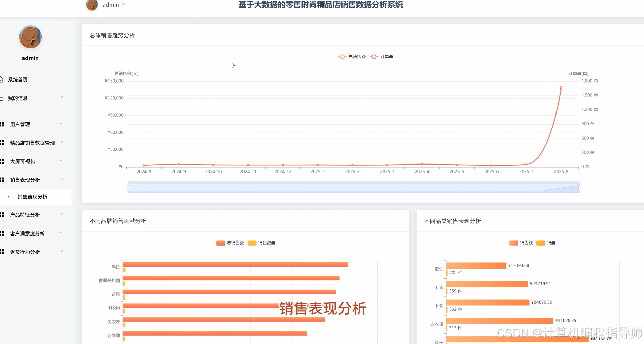Screen dimensions: 644x344
Task: Open 用户管理 menu
Action: click(20, 124)
